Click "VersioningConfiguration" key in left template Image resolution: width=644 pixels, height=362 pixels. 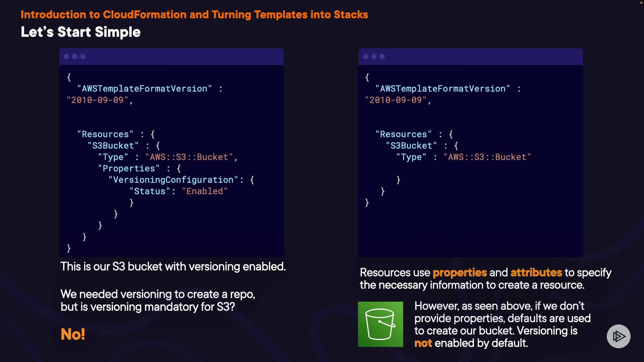(173, 180)
